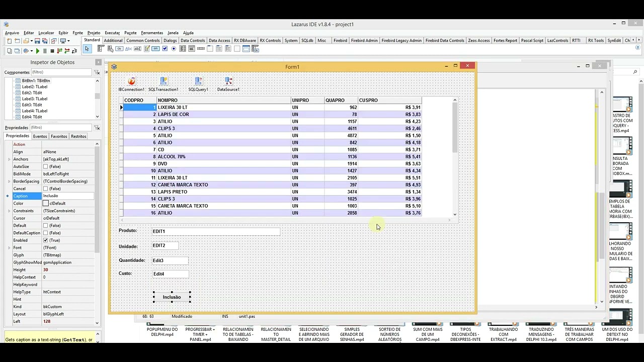This screenshot has width=644, height=362.
Task: Toggle the DefaultCaption property checkbox
Action: (x=46, y=233)
